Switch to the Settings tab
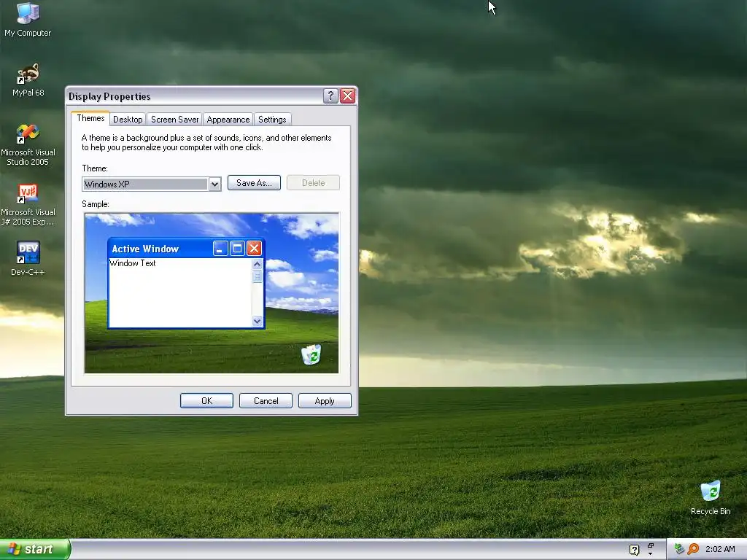The width and height of the screenshot is (747, 560). pyautogui.click(x=272, y=120)
